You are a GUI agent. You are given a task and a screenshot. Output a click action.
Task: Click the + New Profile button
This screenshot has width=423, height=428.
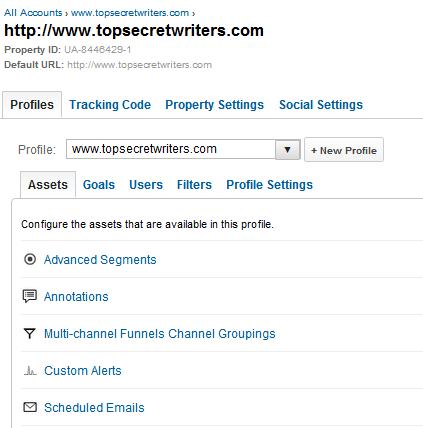coord(344,150)
